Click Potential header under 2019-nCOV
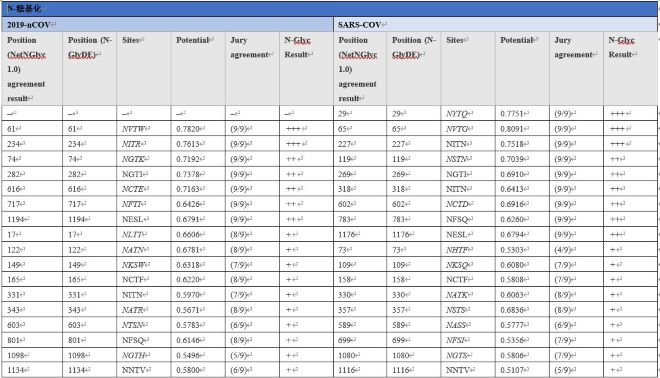This screenshot has height=378, width=660. pyautogui.click(x=198, y=69)
